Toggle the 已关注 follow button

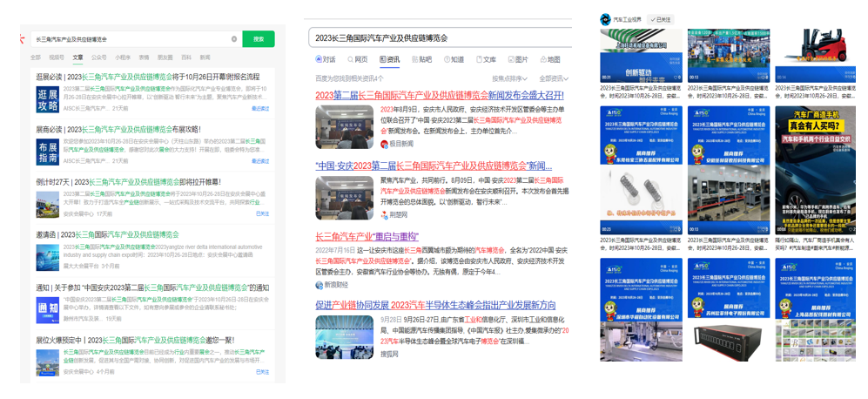coord(661,19)
